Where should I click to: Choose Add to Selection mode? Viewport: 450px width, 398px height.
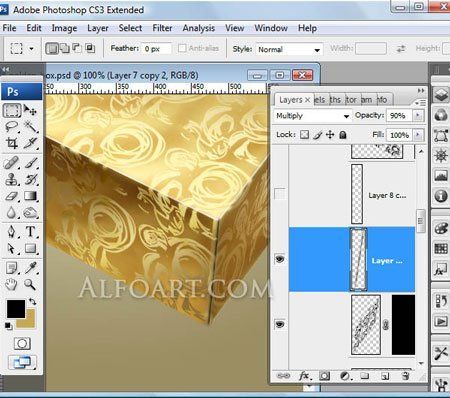65,49
